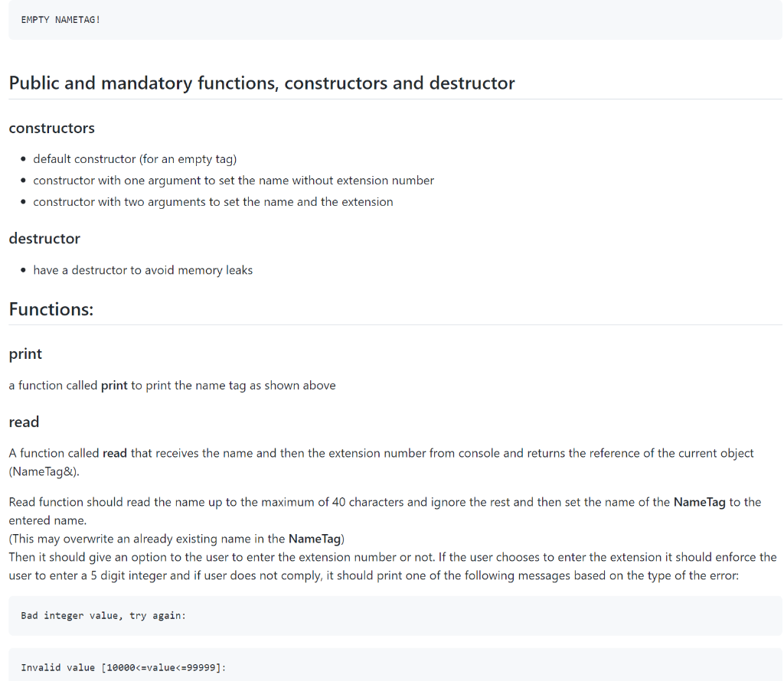Select the print subheading
The image size is (784, 681).
(x=25, y=354)
